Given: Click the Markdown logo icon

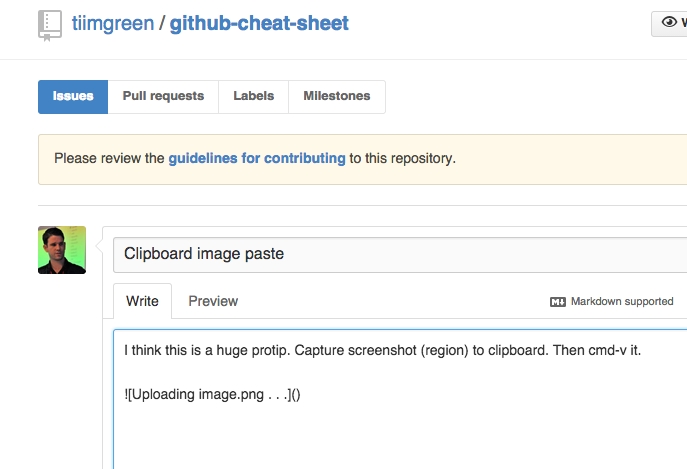Looking at the screenshot, I should click(x=558, y=301).
